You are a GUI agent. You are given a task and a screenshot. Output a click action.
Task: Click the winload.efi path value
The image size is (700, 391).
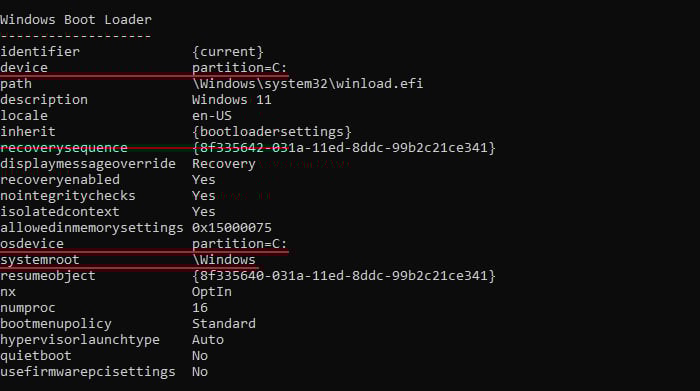[308, 84]
